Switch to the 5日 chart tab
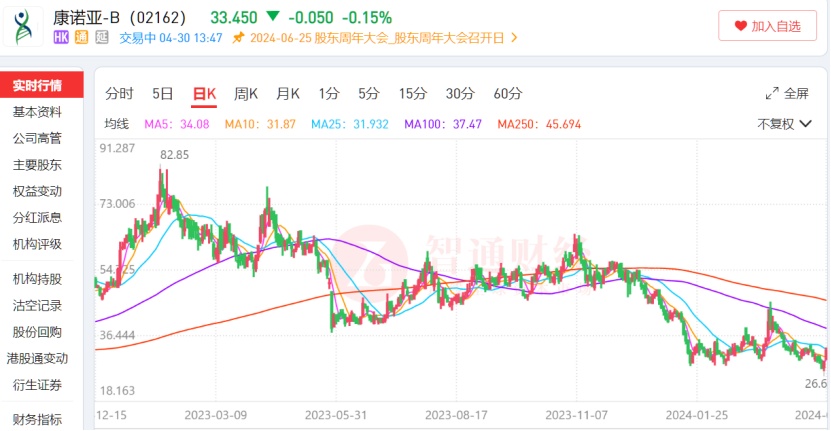The height and width of the screenshot is (431, 831). tap(163, 94)
